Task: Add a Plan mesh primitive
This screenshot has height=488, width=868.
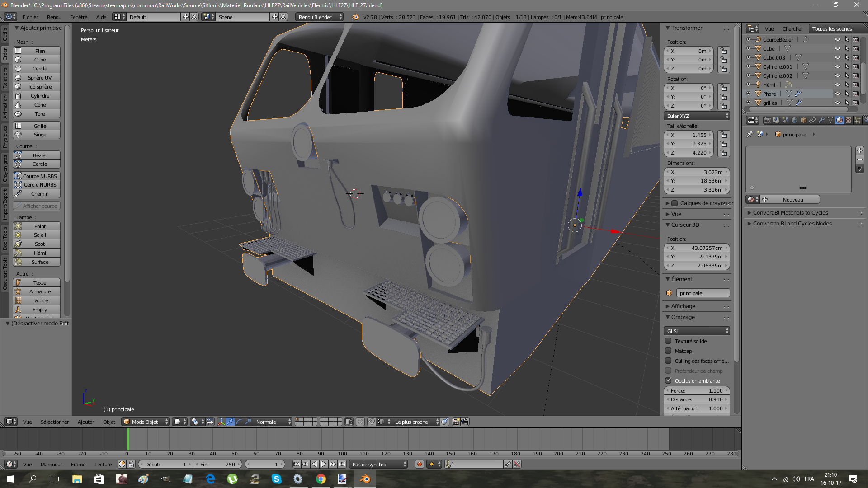Action: point(37,51)
